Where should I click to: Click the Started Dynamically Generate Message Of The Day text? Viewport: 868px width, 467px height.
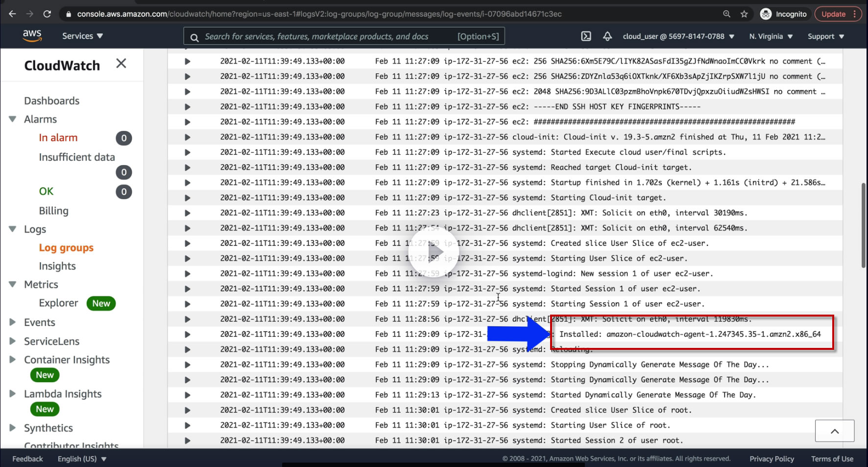click(653, 395)
